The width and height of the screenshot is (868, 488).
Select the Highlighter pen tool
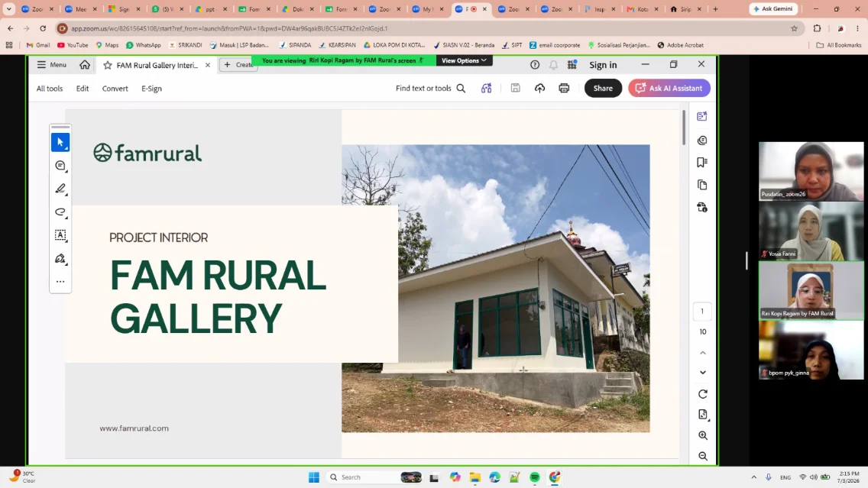(60, 189)
